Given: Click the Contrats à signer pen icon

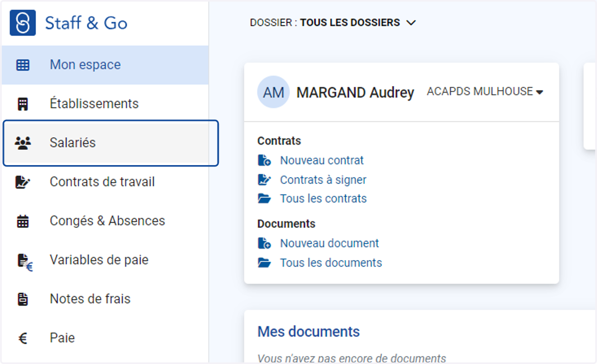Looking at the screenshot, I should pyautogui.click(x=264, y=180).
